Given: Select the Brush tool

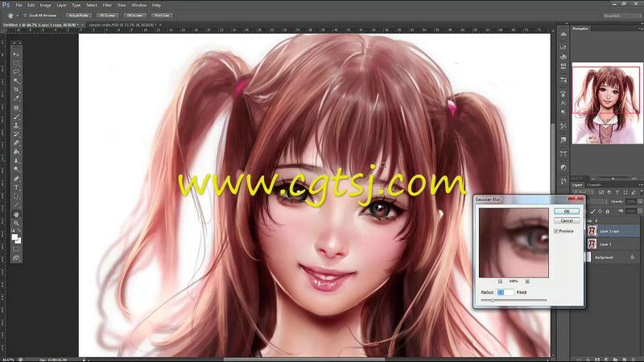Looking at the screenshot, I should pyautogui.click(x=16, y=117).
